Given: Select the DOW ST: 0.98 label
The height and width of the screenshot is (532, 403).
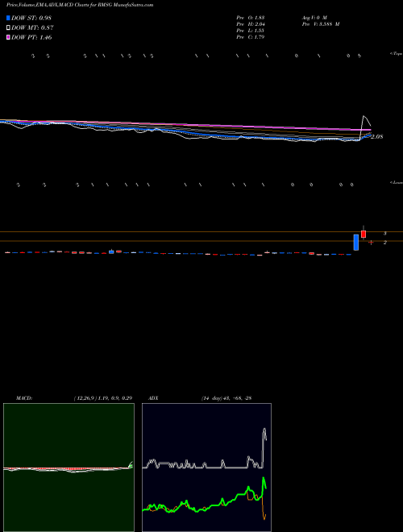Looking at the screenshot, I should [31, 18].
